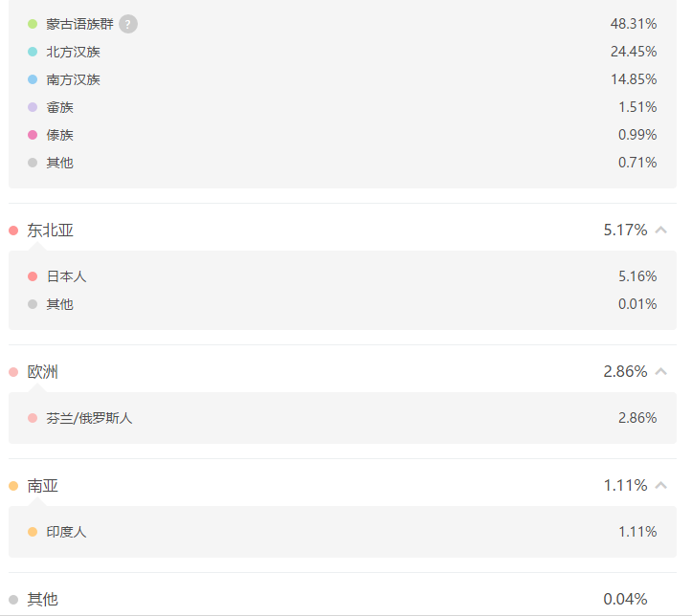Select the 欧洲 region heading
Viewport: 692px width, 616px height.
tap(42, 372)
